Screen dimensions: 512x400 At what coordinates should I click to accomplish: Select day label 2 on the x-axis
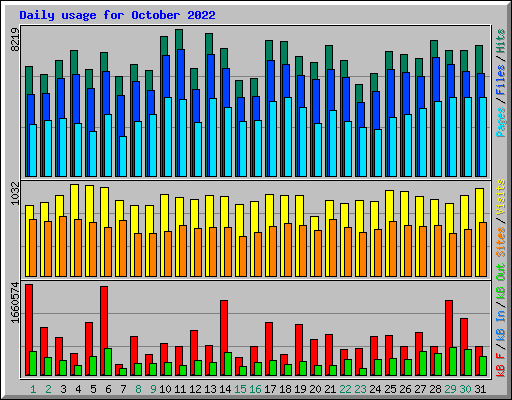pos(48,389)
